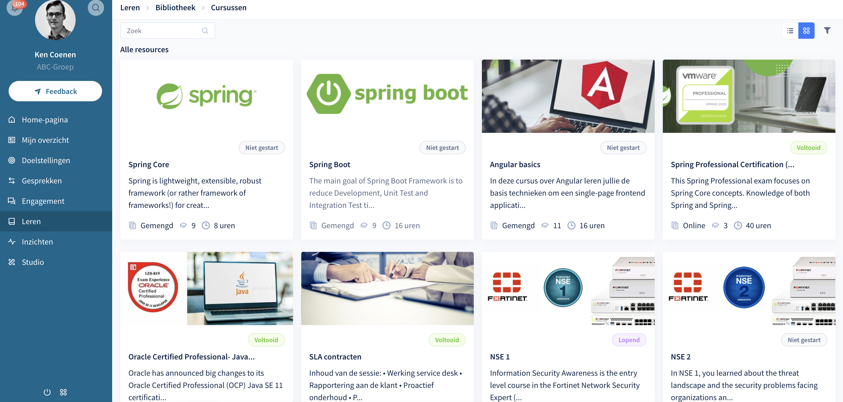
Task: Click participants icon showing 11 on Angular
Action: (x=545, y=226)
